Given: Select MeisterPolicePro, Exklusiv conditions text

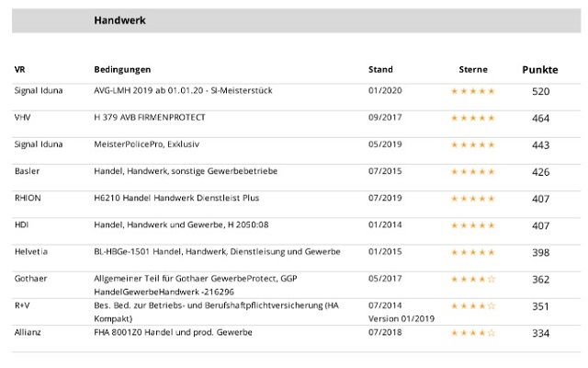Looking at the screenshot, I should click(147, 144).
